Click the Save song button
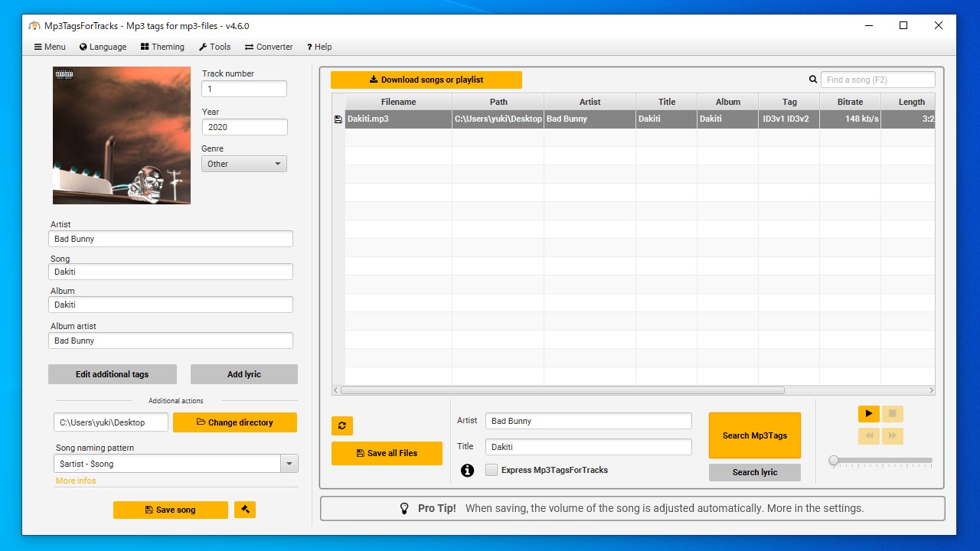The width and height of the screenshot is (980, 551). [171, 510]
